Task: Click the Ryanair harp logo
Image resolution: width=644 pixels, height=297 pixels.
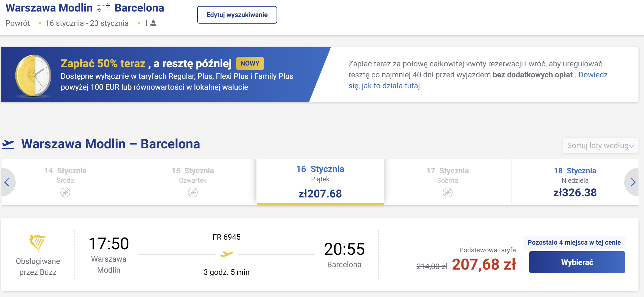Action: point(38,243)
